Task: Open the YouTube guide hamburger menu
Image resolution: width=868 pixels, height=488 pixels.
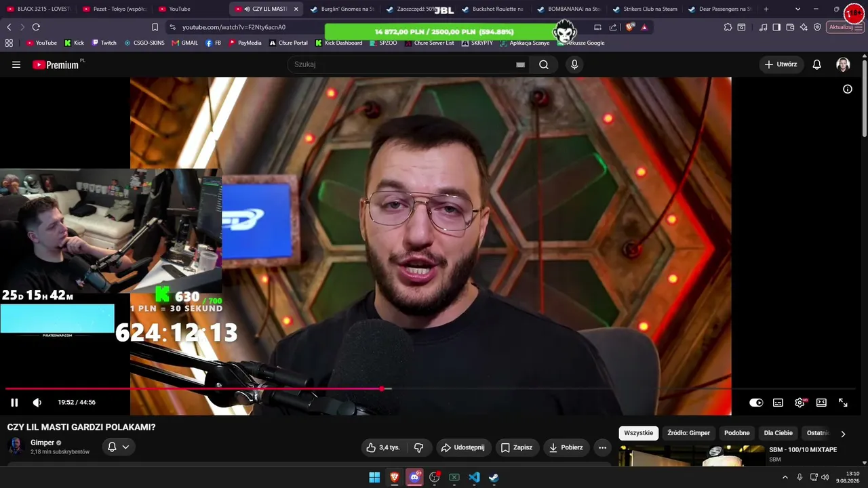Action: 16,64
